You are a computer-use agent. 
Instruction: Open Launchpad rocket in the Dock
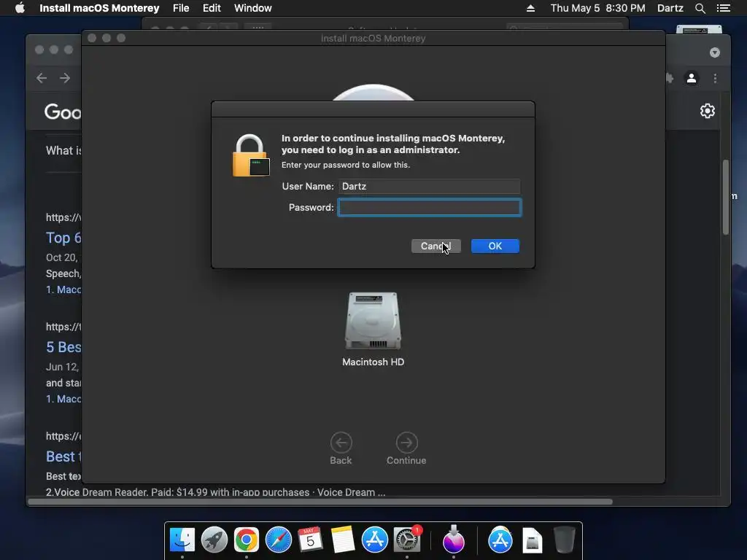point(214,540)
